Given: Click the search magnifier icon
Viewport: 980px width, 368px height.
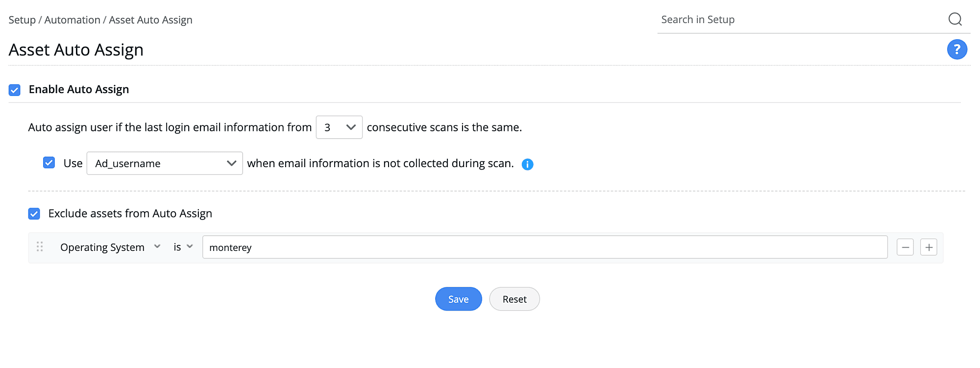Looking at the screenshot, I should [x=955, y=20].
